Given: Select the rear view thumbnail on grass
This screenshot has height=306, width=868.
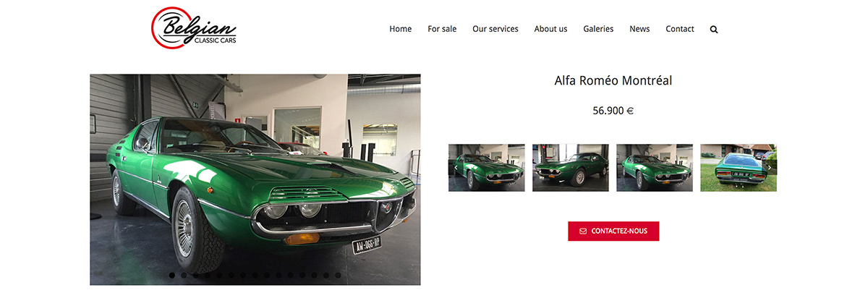Looking at the screenshot, I should tap(739, 167).
